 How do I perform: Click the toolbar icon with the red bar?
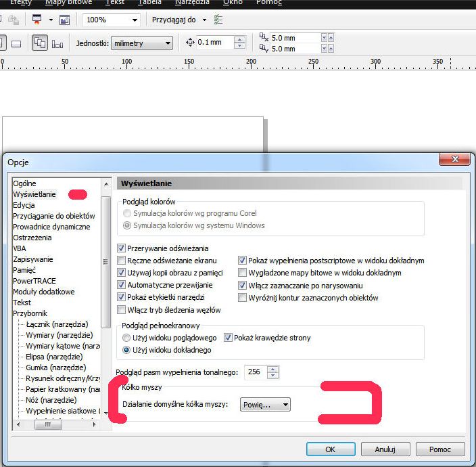(37, 20)
